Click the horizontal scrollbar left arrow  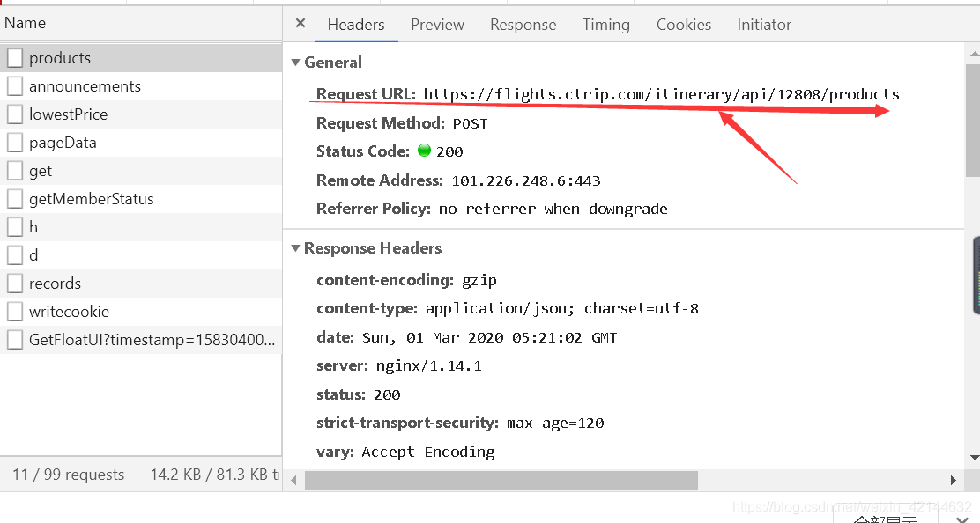tap(294, 481)
